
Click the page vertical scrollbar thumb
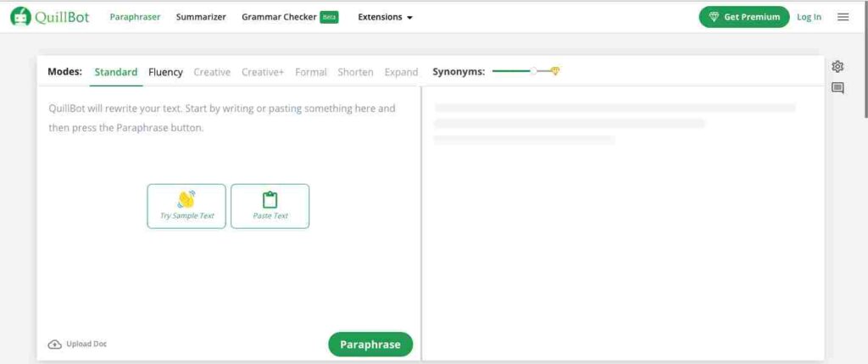click(865, 59)
